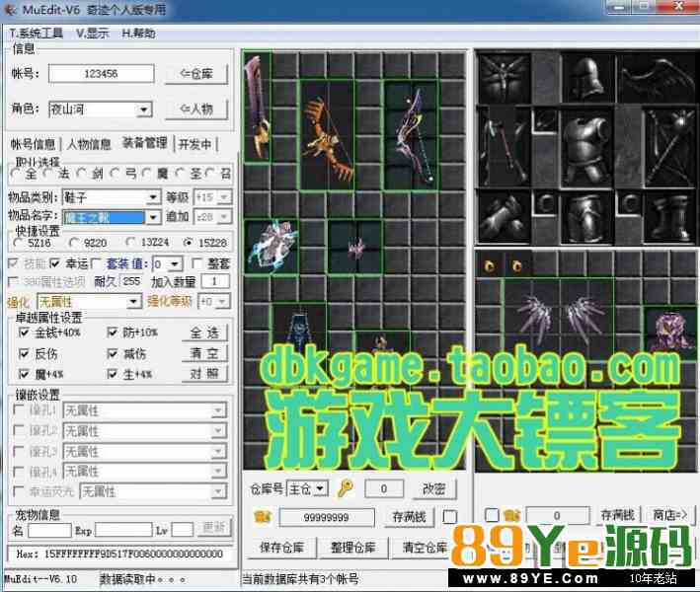This screenshot has width=700, height=592.
Task: Click the warehouse money field 99999999
Action: point(327,517)
